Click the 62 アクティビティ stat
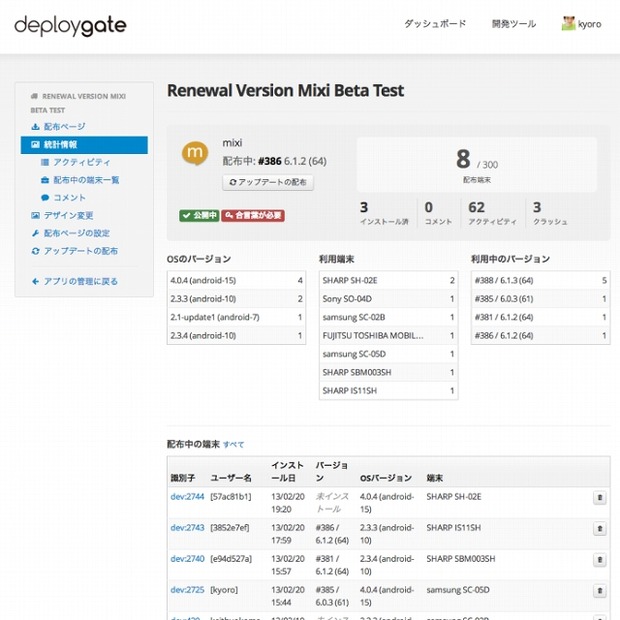Image resolution: width=620 pixels, height=620 pixels. [x=492, y=213]
